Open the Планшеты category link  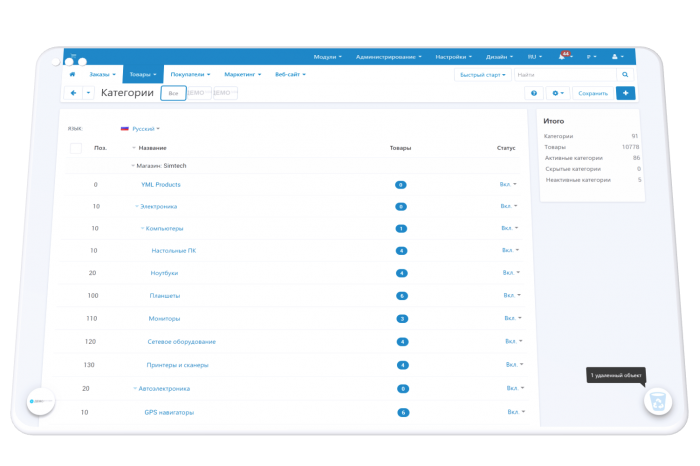point(165,295)
